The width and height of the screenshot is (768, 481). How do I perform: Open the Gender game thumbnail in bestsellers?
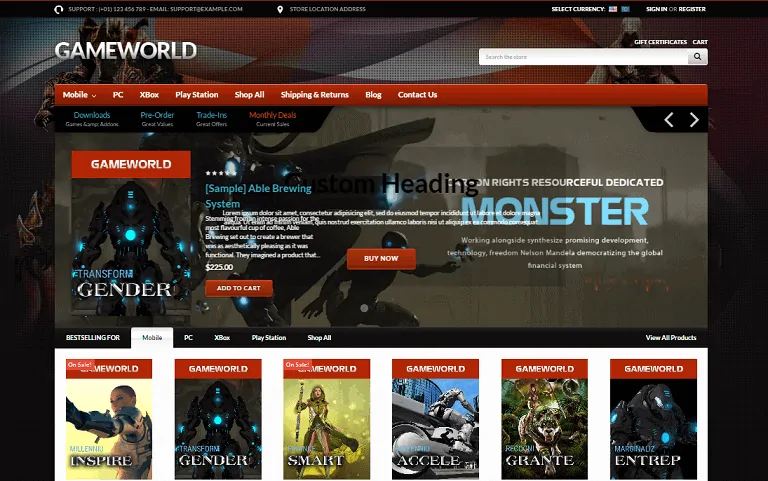[x=218, y=419]
